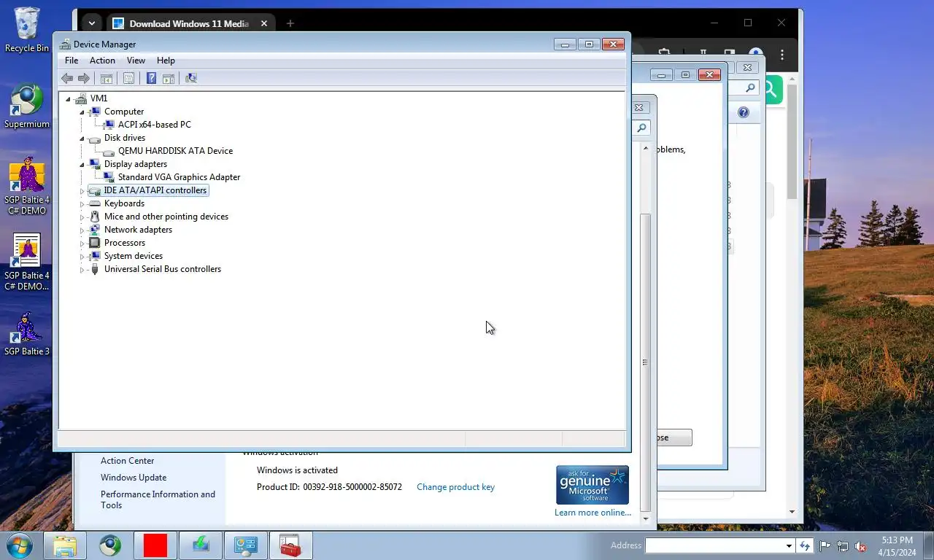Viewport: 934px width, 560px height.
Task: Click the Change product key link
Action: pos(455,487)
